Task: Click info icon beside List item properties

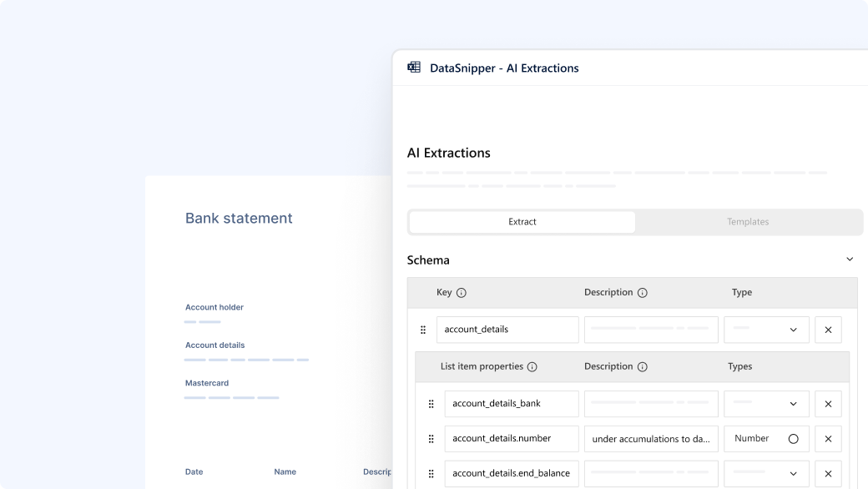Action: coord(532,366)
